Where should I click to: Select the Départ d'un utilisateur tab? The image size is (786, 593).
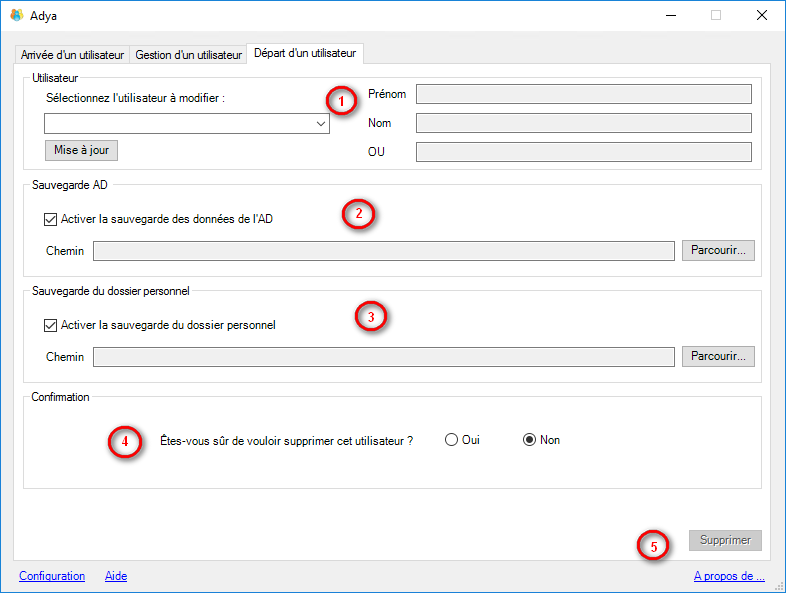click(x=306, y=53)
